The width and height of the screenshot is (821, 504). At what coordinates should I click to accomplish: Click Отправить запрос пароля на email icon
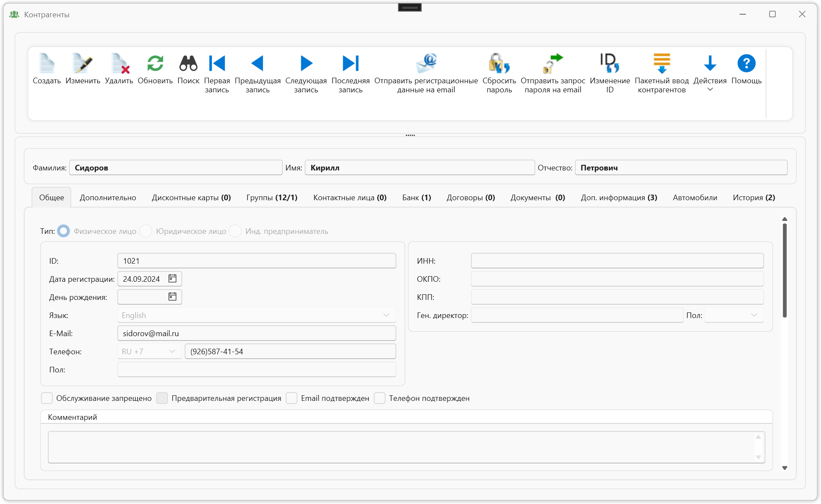coord(553,63)
